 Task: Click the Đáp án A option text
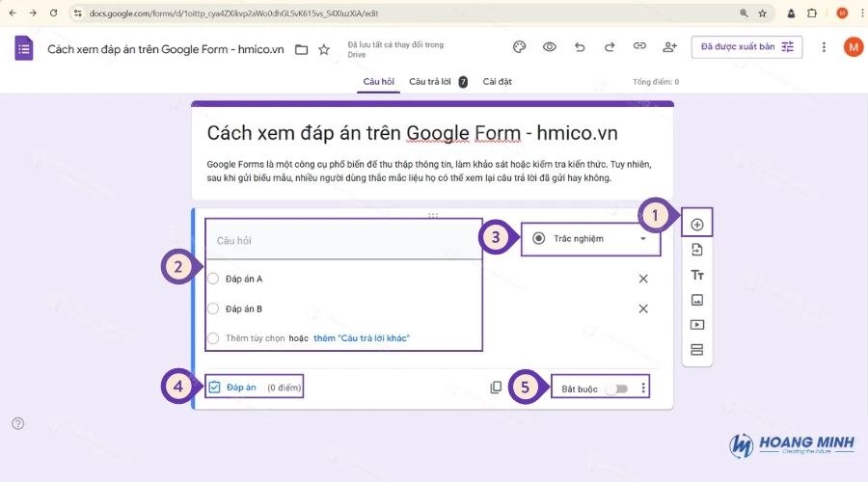[244, 279]
